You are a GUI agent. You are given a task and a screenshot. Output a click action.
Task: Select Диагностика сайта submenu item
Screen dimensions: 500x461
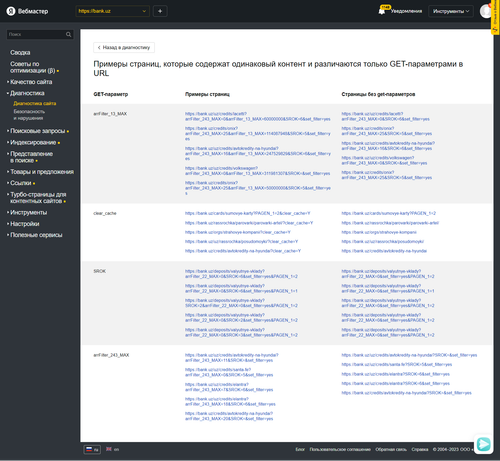(x=35, y=103)
